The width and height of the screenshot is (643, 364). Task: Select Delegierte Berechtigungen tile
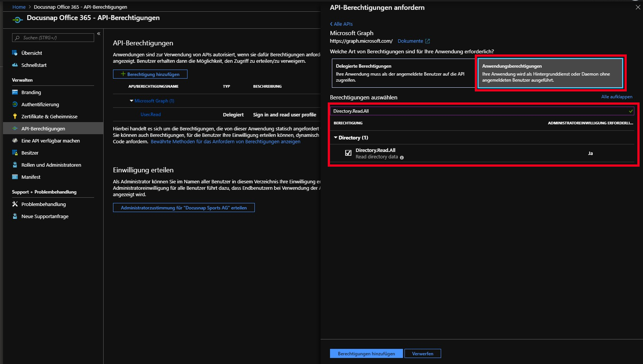coord(403,73)
